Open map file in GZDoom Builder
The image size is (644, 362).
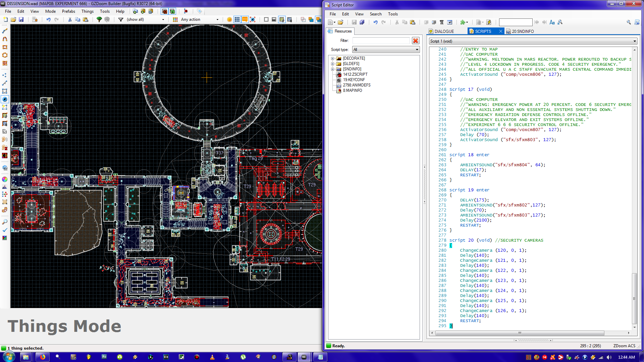click(13, 19)
